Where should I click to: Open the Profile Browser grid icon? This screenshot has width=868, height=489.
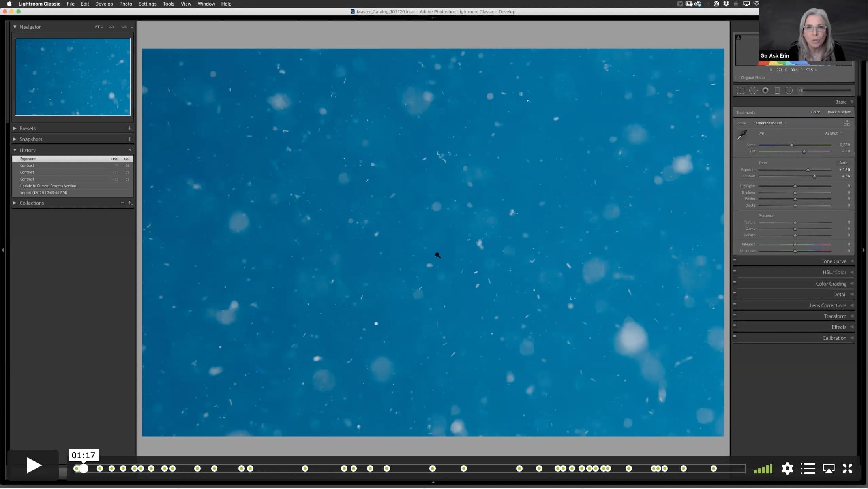[x=847, y=123]
